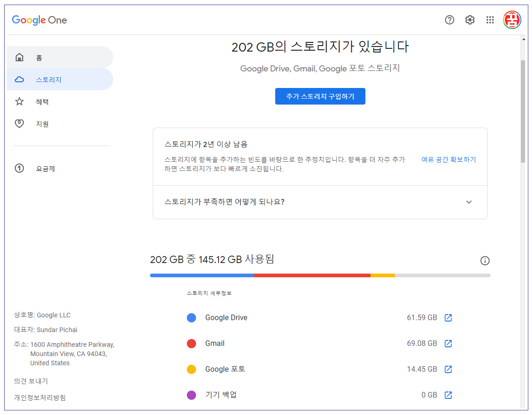Image resolution: width=532 pixels, height=415 pixels.
Task: Click 의견 보내기 link
Action: [31, 381]
